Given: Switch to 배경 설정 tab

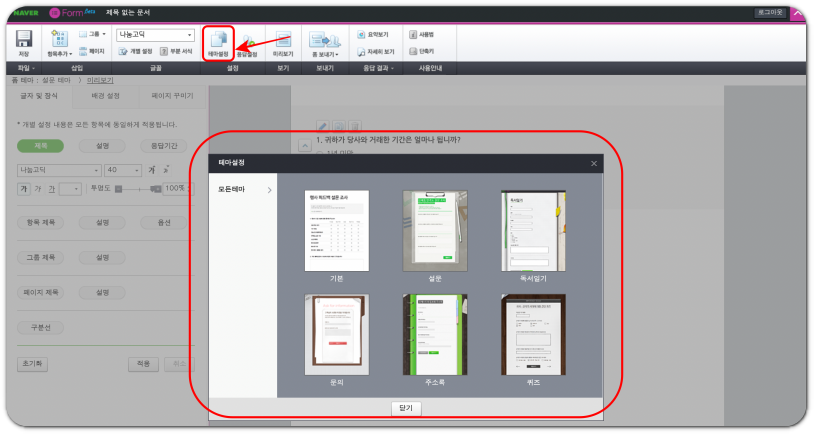Looking at the screenshot, I should [x=105, y=96].
